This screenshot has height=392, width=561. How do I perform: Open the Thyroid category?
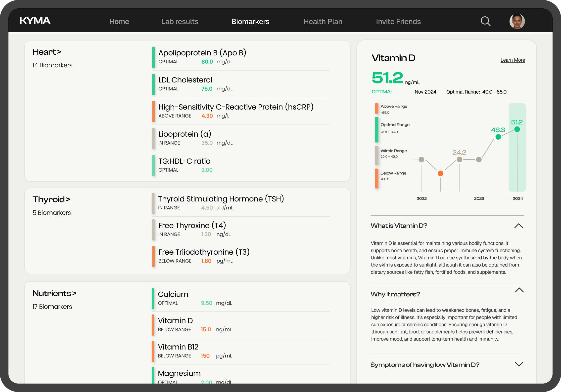point(51,199)
